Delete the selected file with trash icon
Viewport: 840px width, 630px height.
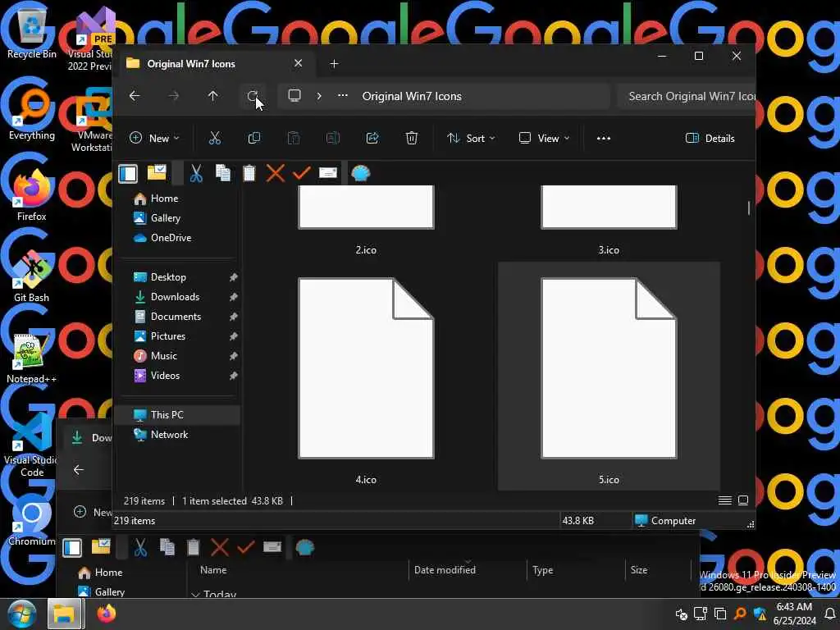point(412,138)
